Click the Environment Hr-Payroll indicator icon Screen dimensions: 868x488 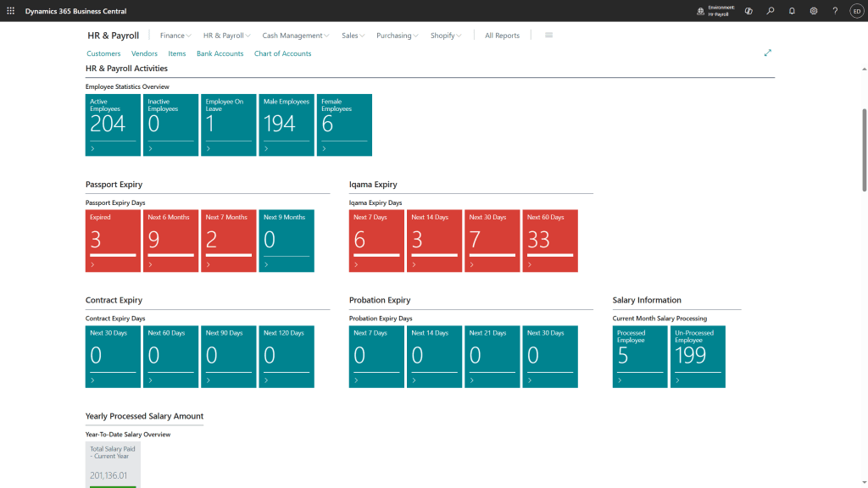(700, 11)
